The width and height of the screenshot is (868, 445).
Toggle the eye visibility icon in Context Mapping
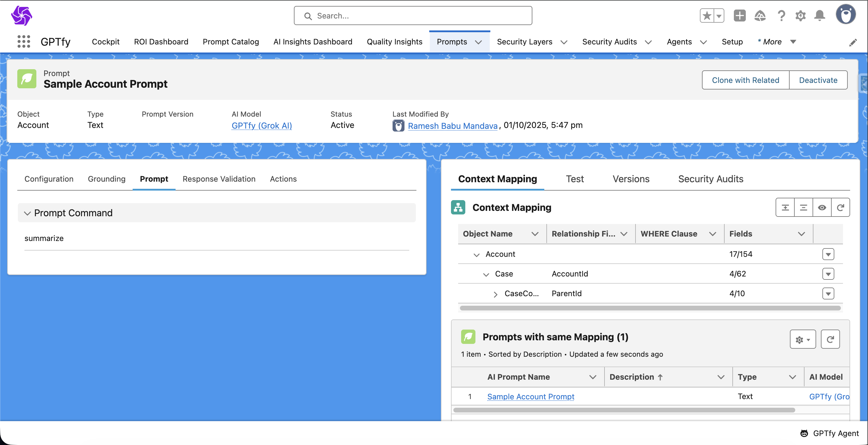tap(822, 207)
